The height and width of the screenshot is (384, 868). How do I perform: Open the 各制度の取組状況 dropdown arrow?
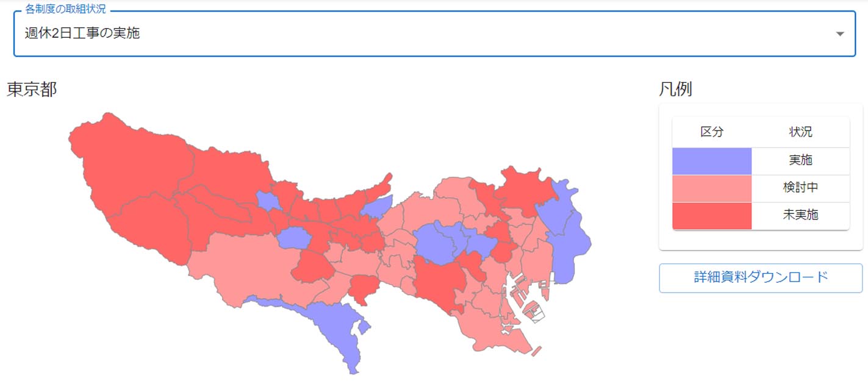click(x=840, y=34)
